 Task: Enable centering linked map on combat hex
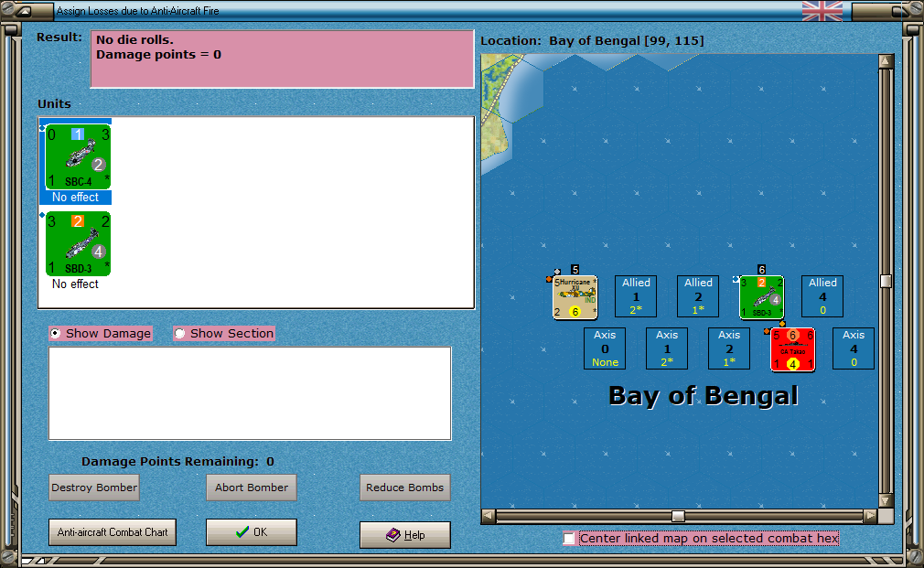(x=569, y=539)
